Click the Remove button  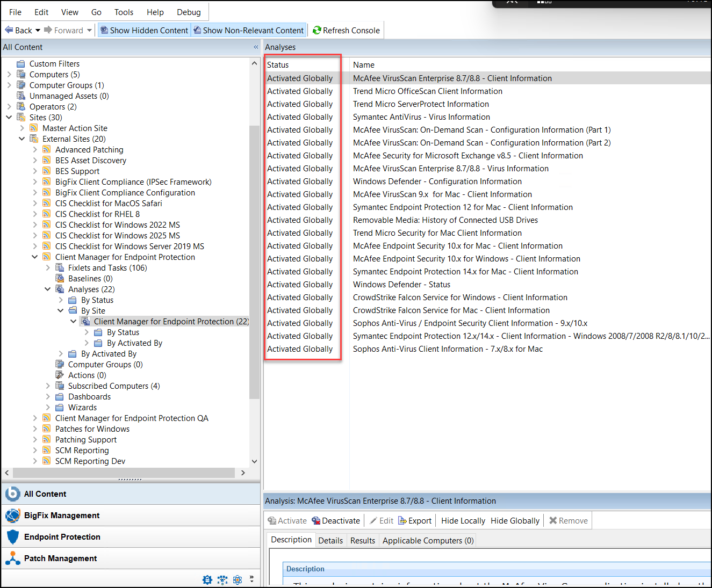[x=567, y=520]
